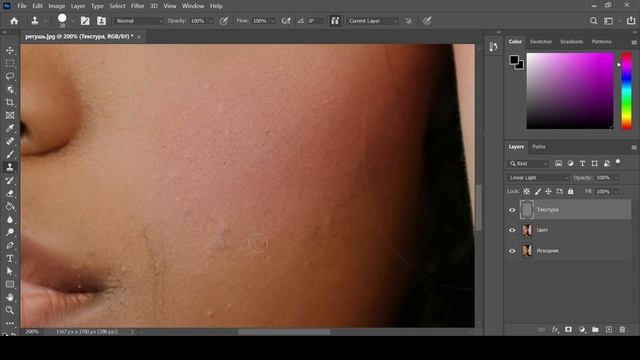Select the History Brush tool
This screenshot has width=640, height=360.
(x=10, y=180)
